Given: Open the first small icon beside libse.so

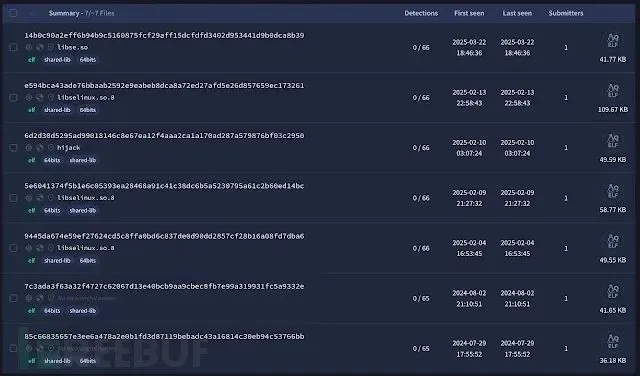Looking at the screenshot, I should tap(29, 47).
